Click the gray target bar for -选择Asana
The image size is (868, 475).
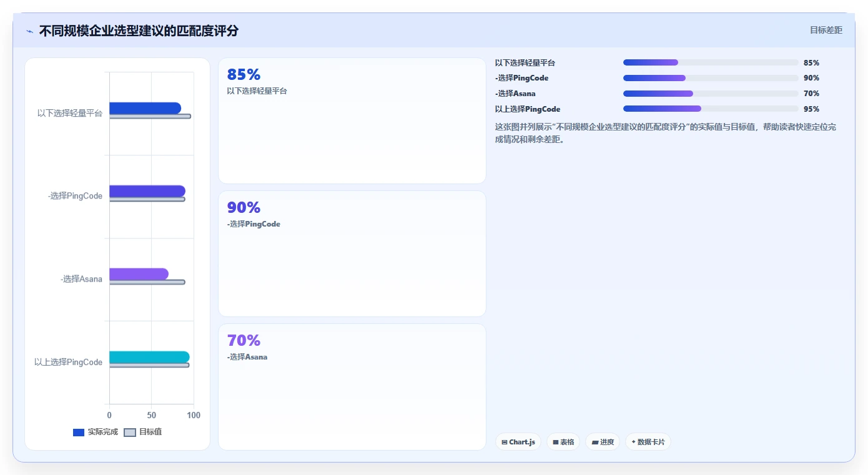[147, 282]
